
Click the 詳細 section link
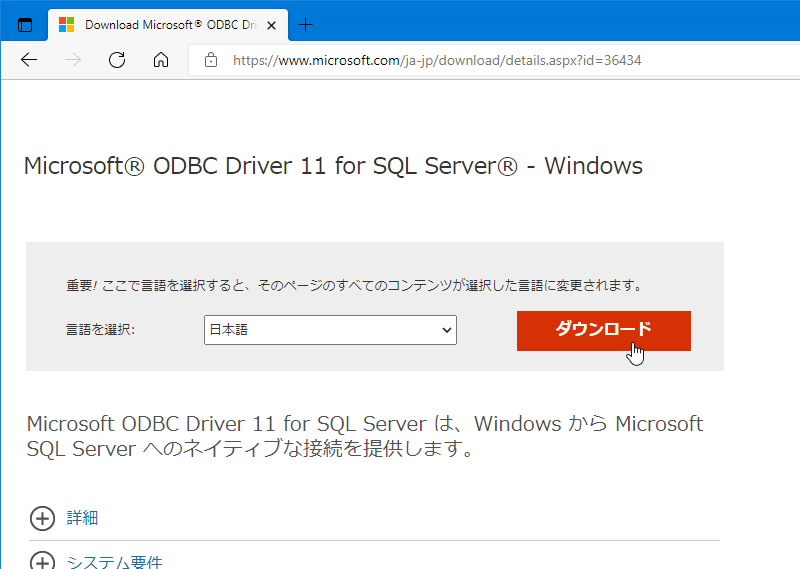point(82,518)
